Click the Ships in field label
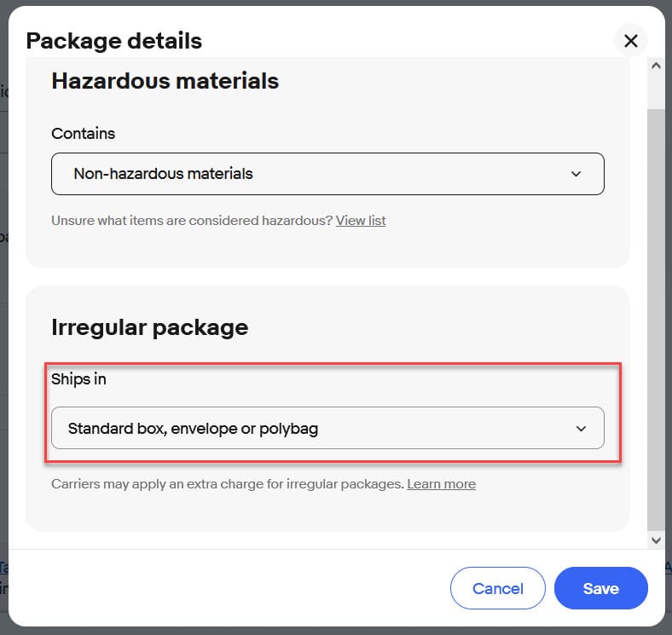The width and height of the screenshot is (672, 635). (x=79, y=379)
